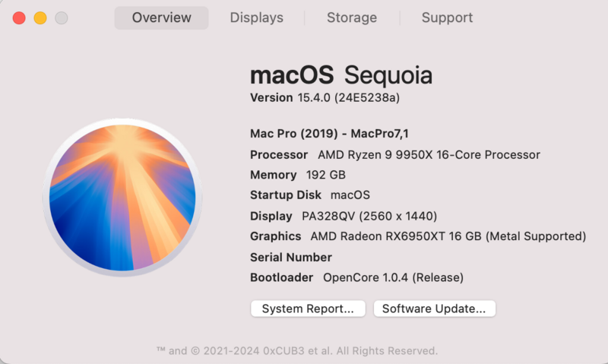
Task: Switch to the Displays tab
Action: pos(257,17)
